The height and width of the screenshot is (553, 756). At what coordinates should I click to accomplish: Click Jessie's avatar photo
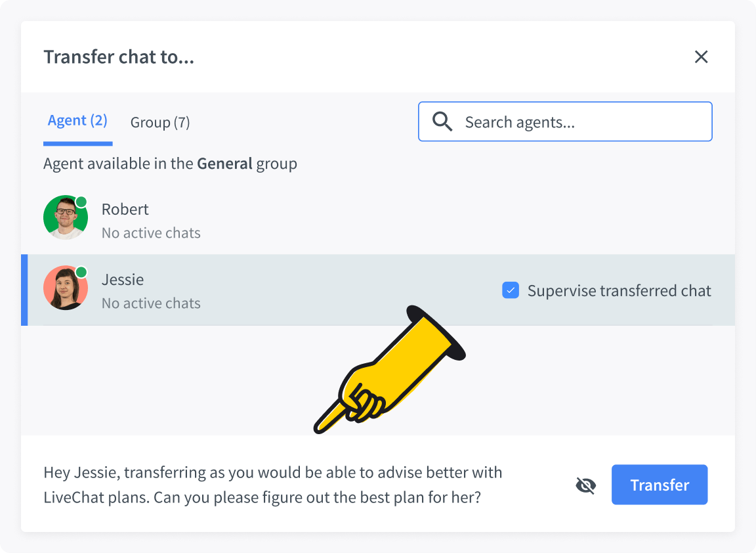65,288
